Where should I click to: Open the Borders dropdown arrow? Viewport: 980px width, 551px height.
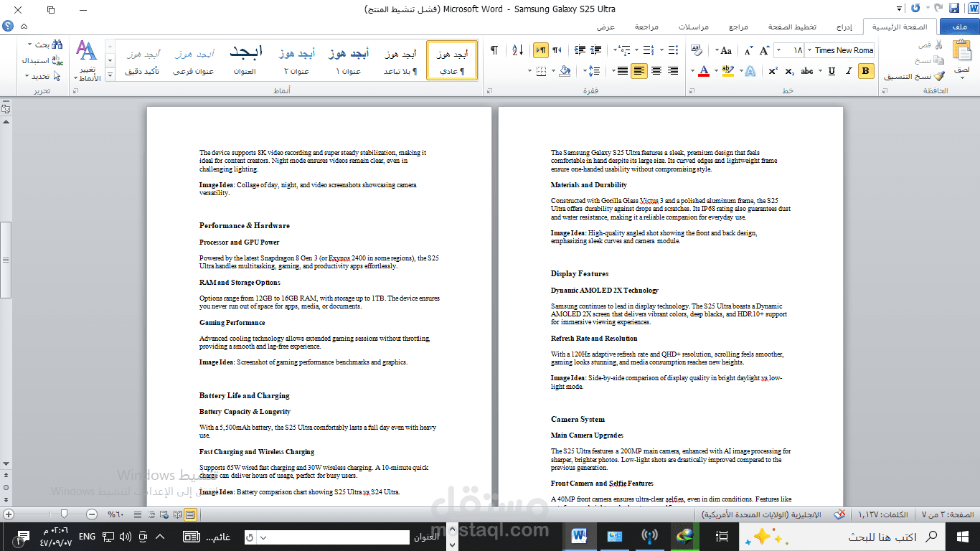tap(530, 71)
